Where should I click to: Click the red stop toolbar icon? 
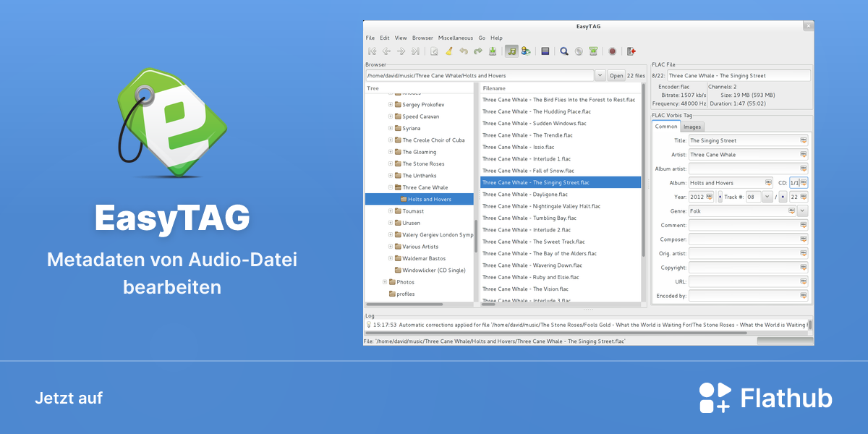pyautogui.click(x=612, y=51)
